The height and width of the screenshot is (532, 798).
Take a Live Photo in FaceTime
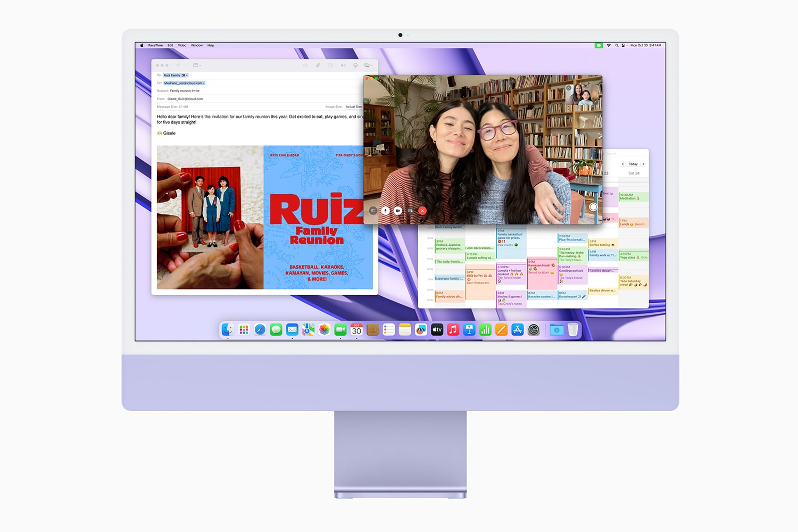pyautogui.click(x=593, y=207)
